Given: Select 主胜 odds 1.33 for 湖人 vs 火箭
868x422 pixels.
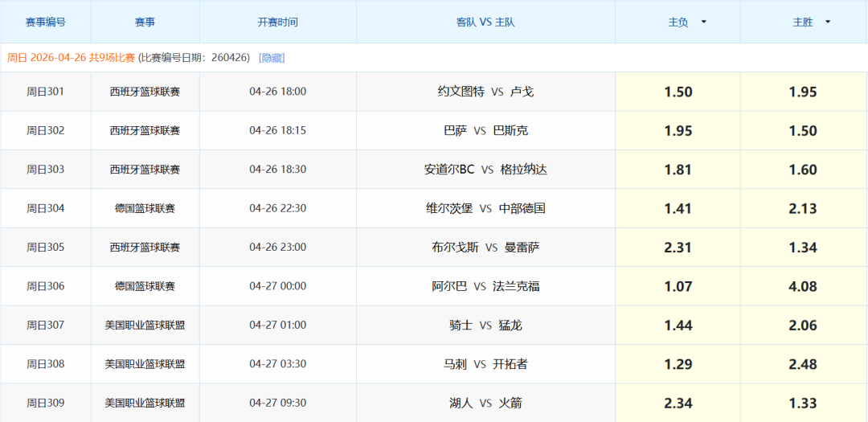Looking at the screenshot, I should pos(803,404).
